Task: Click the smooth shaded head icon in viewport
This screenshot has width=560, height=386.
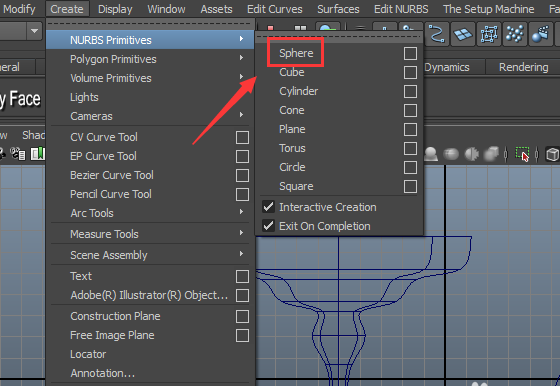Action: click(x=431, y=154)
